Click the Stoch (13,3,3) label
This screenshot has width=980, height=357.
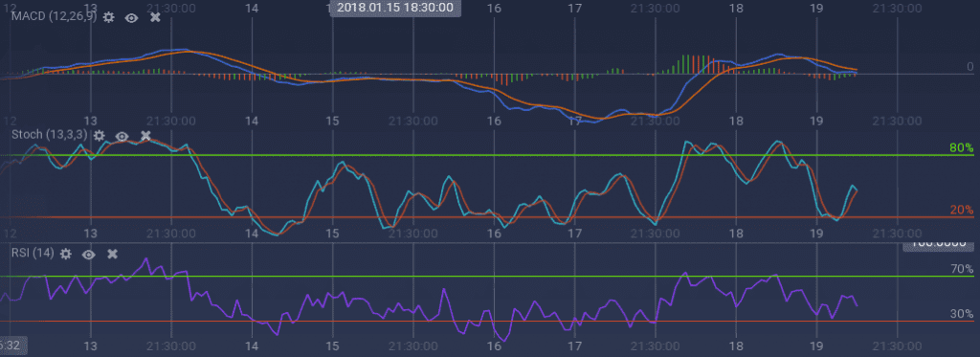tap(50, 135)
